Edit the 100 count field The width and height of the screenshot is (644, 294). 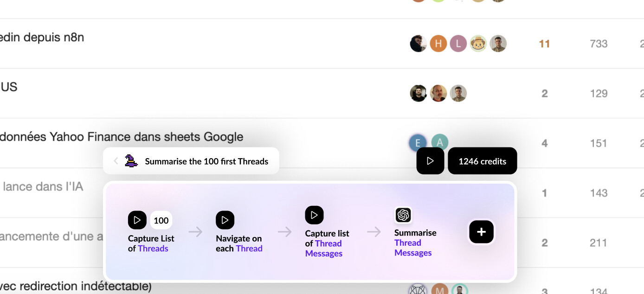click(x=161, y=220)
